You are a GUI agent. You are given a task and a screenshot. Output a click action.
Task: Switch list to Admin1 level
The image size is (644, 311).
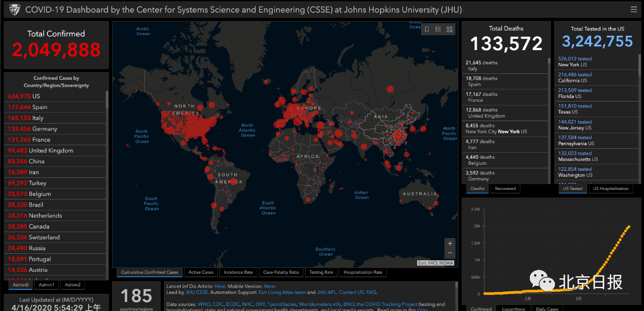click(46, 285)
